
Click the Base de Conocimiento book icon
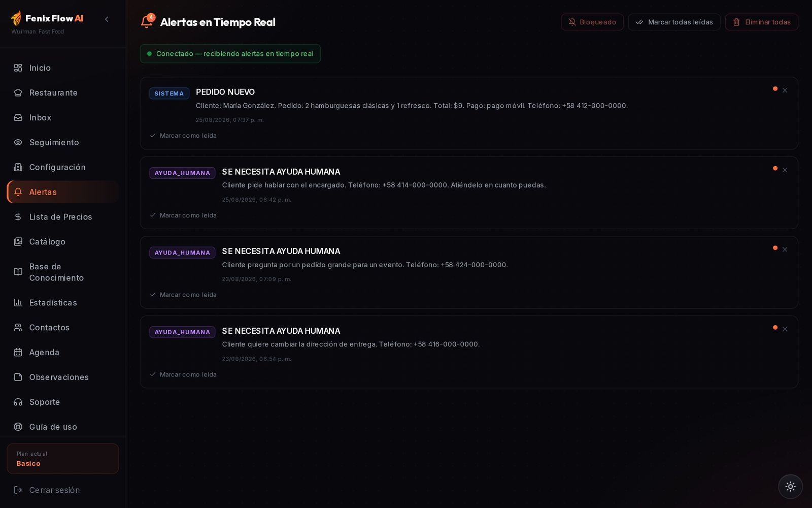click(x=18, y=272)
